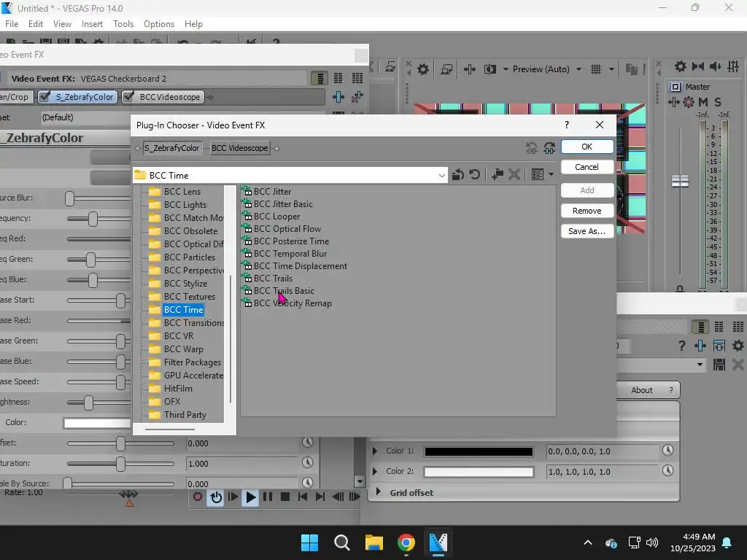Confirm with the OK button
747x560 pixels.
pyautogui.click(x=587, y=147)
